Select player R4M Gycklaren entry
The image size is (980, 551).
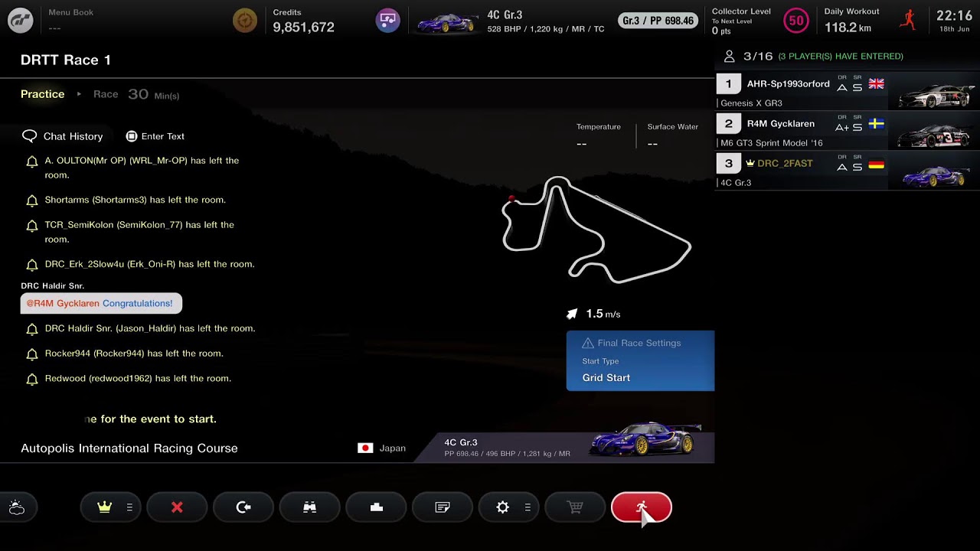click(x=848, y=131)
